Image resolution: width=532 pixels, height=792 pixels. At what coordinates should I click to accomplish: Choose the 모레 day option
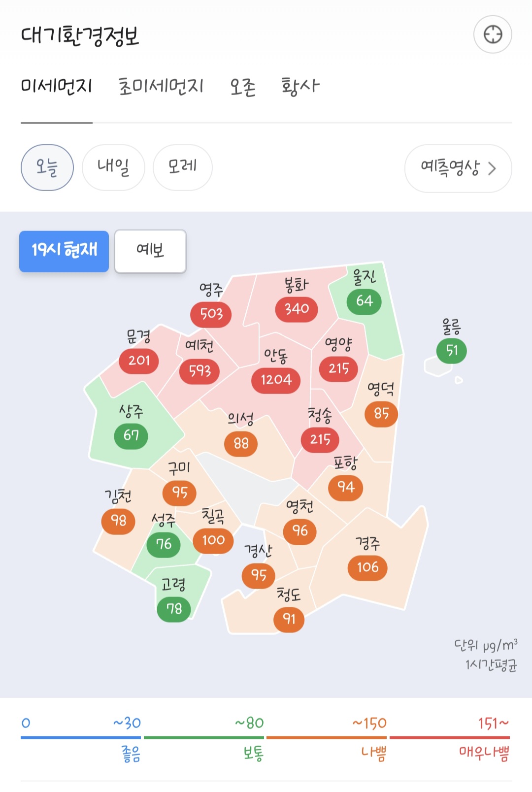[x=182, y=167]
